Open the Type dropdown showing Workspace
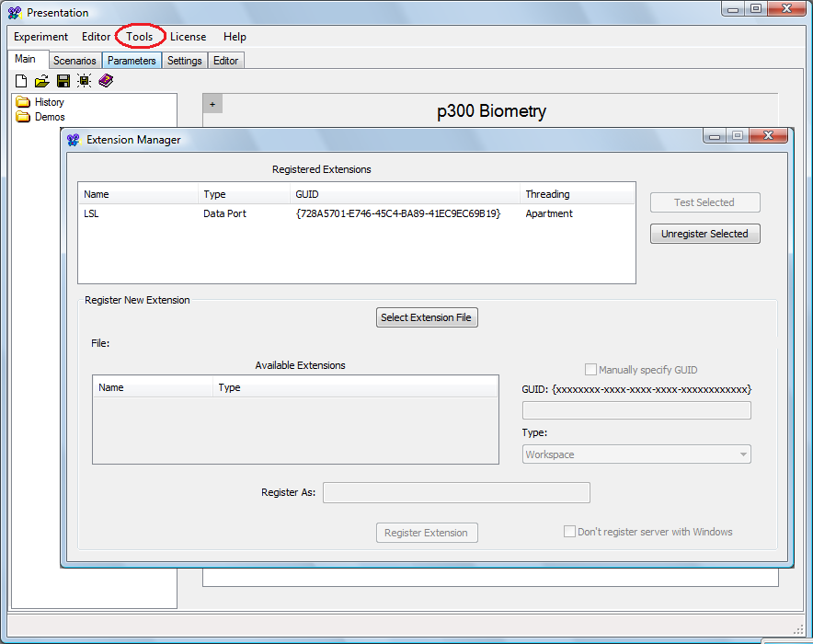This screenshot has height=644, width=813. (x=636, y=454)
